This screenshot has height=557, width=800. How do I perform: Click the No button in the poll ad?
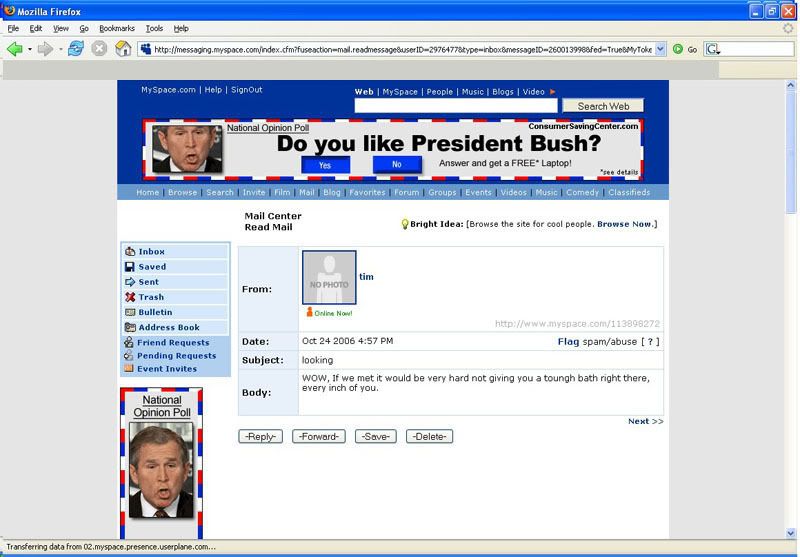click(x=397, y=164)
